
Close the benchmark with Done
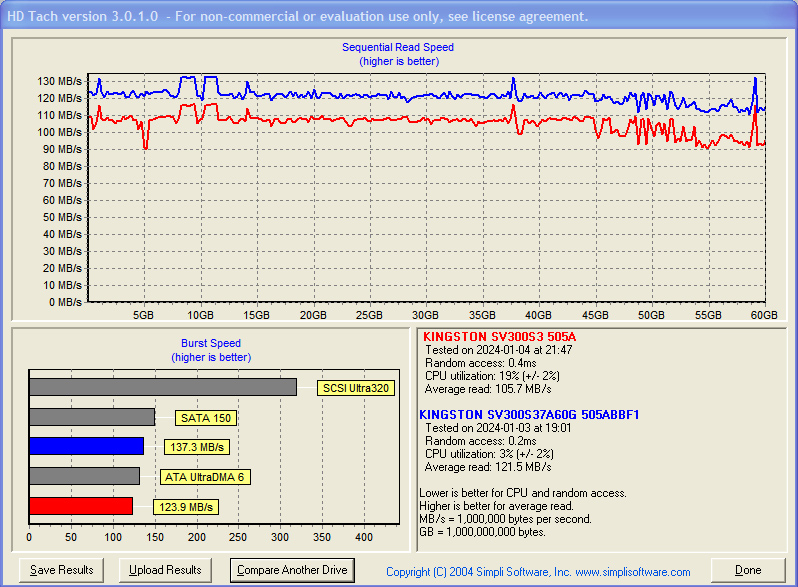coord(748,570)
